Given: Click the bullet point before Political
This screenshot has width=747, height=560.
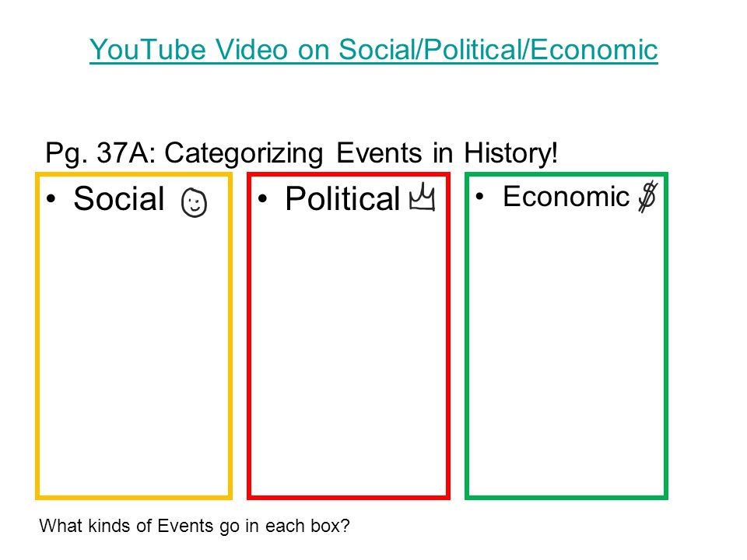Looking at the screenshot, I should (262, 198).
